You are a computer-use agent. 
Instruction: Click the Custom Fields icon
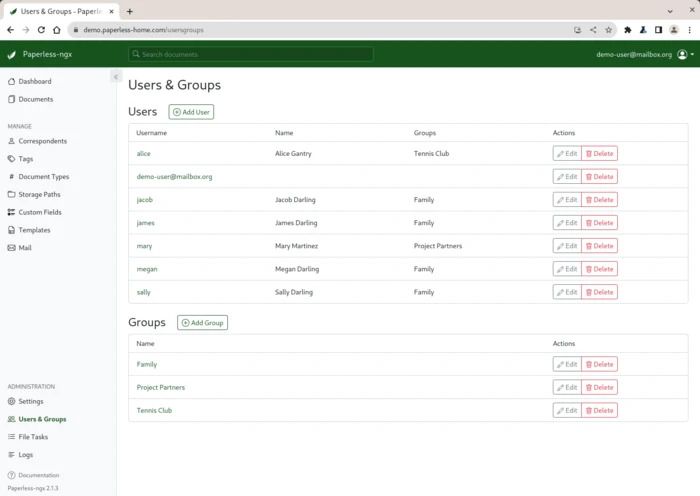(12, 212)
